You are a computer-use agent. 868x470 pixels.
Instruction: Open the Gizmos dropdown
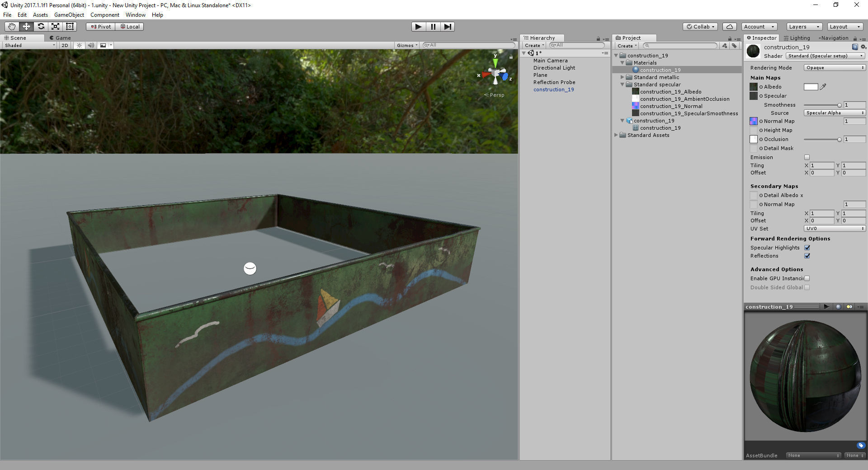click(407, 45)
